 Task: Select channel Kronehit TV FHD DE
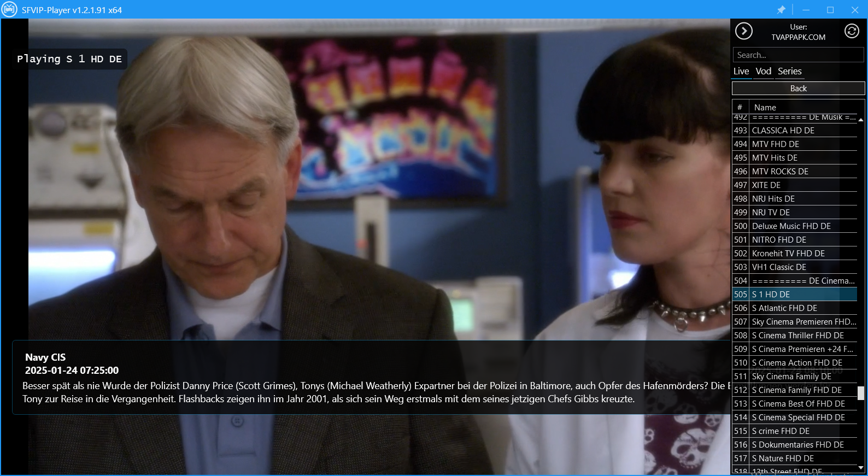795,254
